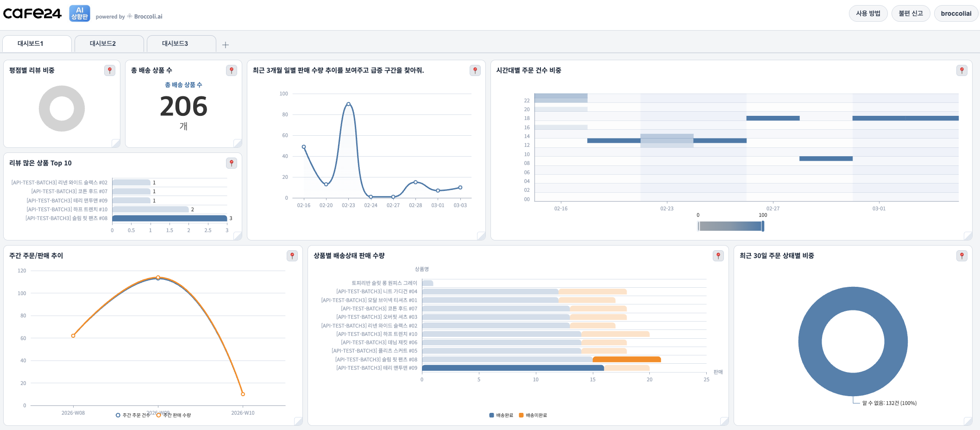Pin the 시간대별 주문 건수 비중 heatmap
980x430 pixels.
pos(962,70)
